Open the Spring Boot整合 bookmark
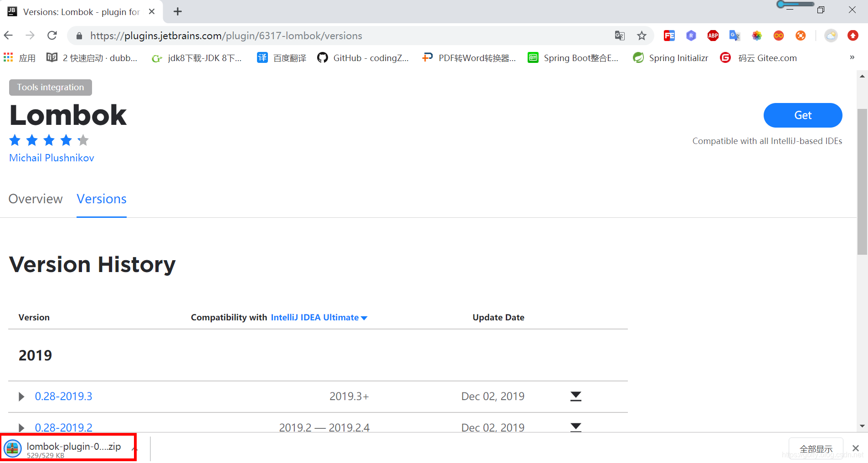Screen dimensions: 868x463 pos(573,58)
